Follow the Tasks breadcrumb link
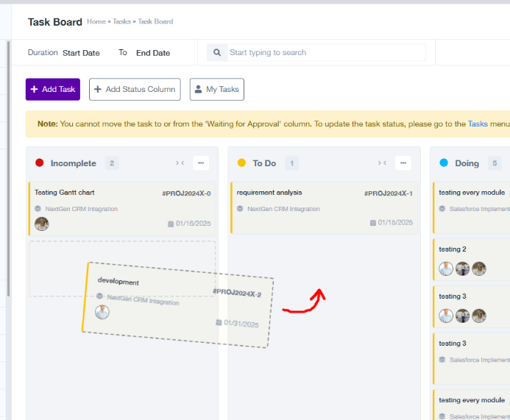This screenshot has width=510, height=420. tap(121, 21)
